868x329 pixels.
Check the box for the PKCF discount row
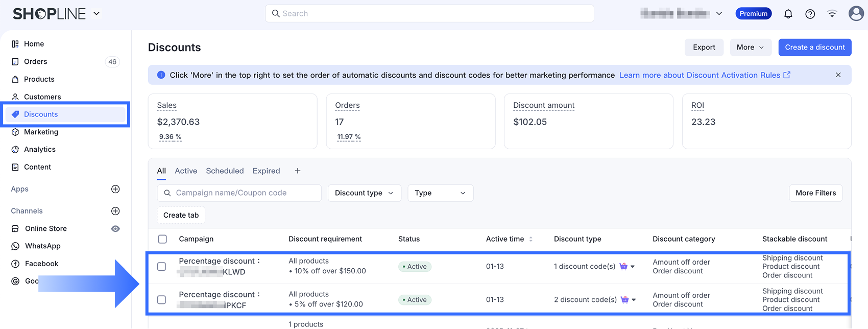point(161,299)
